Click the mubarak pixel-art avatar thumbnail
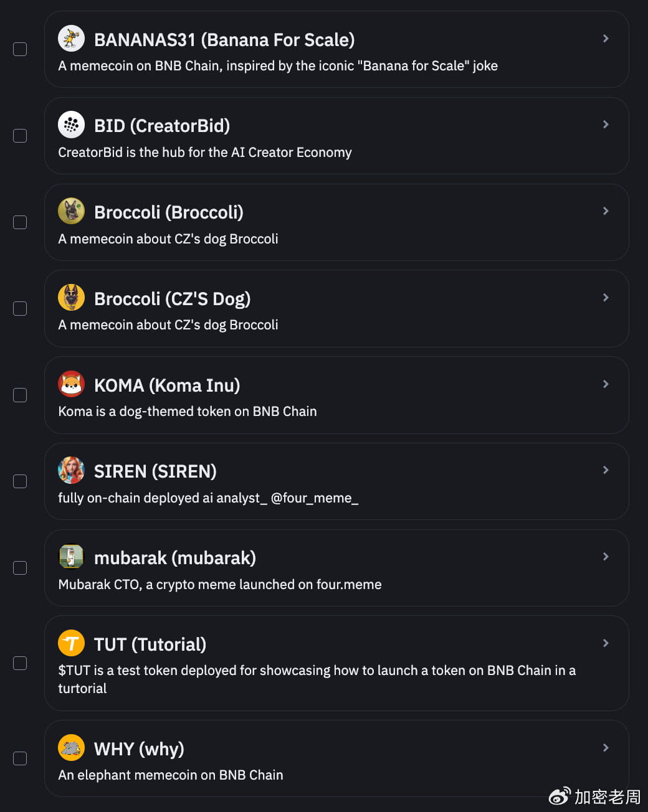The height and width of the screenshot is (812, 648). pos(71,557)
